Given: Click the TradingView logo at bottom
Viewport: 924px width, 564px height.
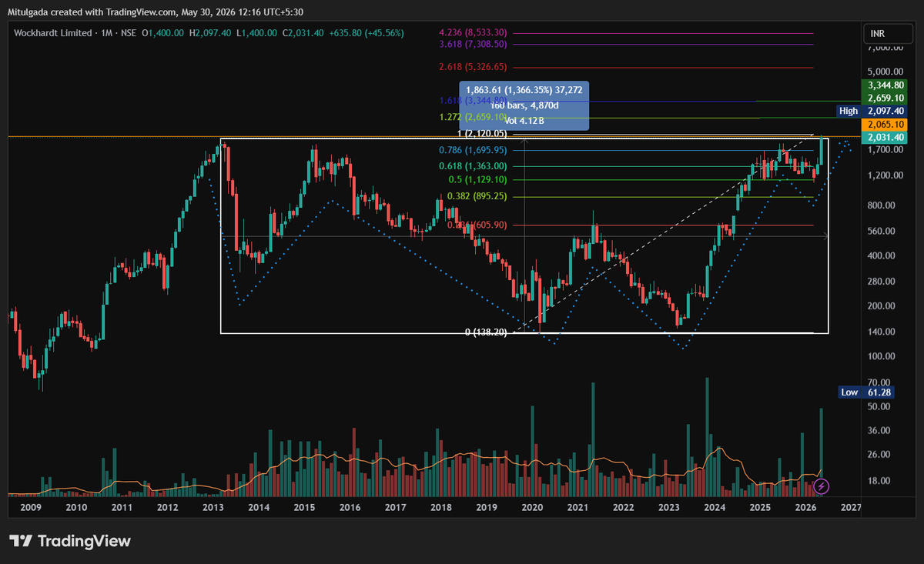Looking at the screenshot, I should [70, 541].
